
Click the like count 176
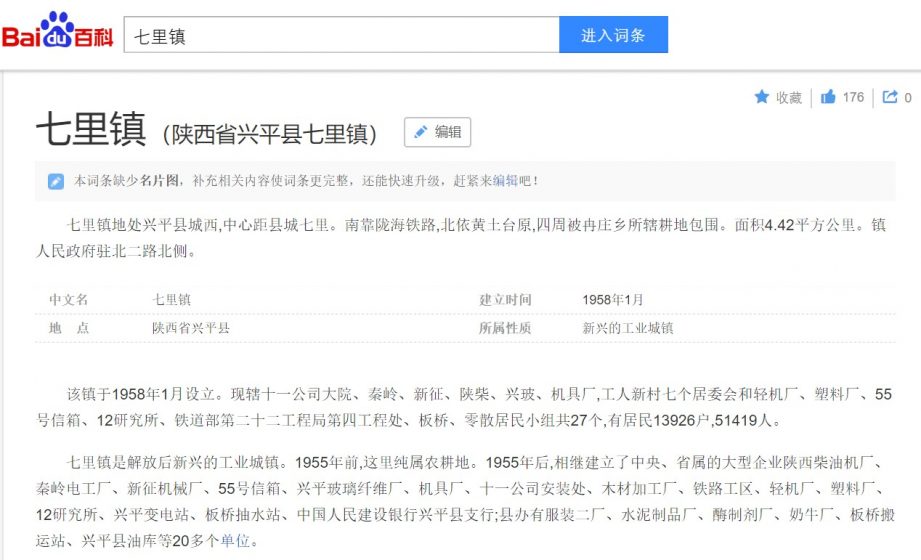point(853,98)
